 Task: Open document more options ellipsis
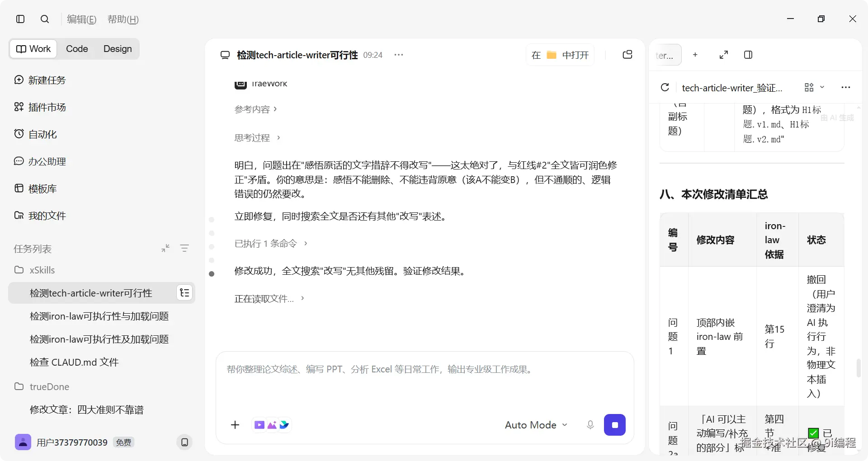tap(846, 87)
